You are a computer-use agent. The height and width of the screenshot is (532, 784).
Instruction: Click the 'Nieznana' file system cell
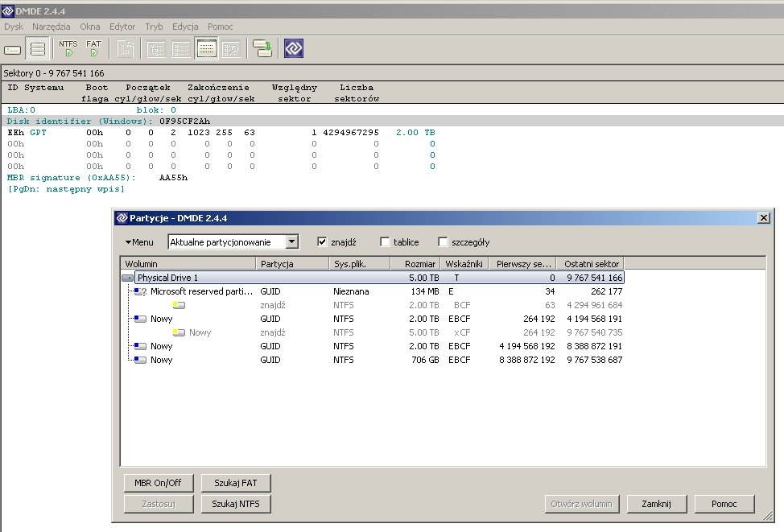351,291
